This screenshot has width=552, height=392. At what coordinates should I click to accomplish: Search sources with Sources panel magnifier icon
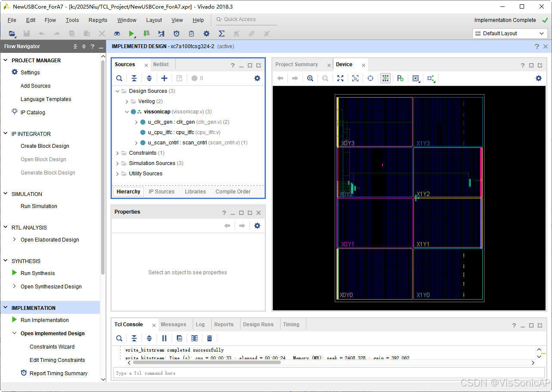click(x=119, y=78)
